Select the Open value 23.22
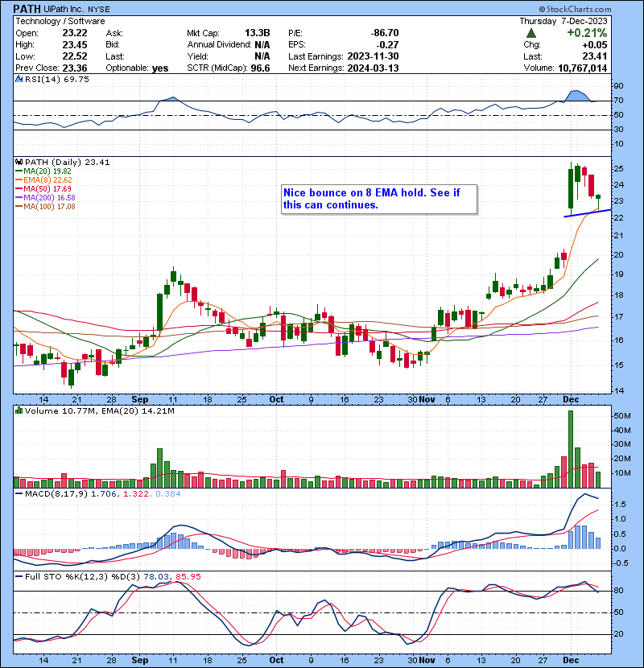The image size is (644, 668). pos(75,33)
